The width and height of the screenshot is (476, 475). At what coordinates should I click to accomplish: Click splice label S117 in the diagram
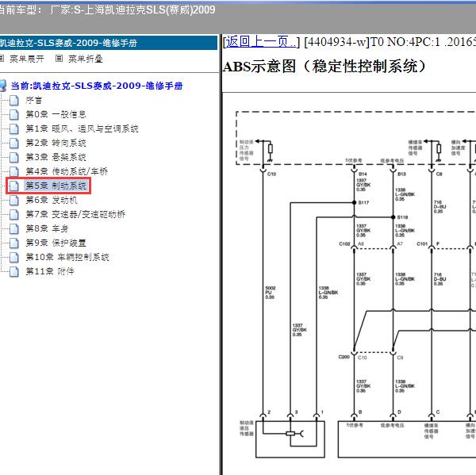363,202
